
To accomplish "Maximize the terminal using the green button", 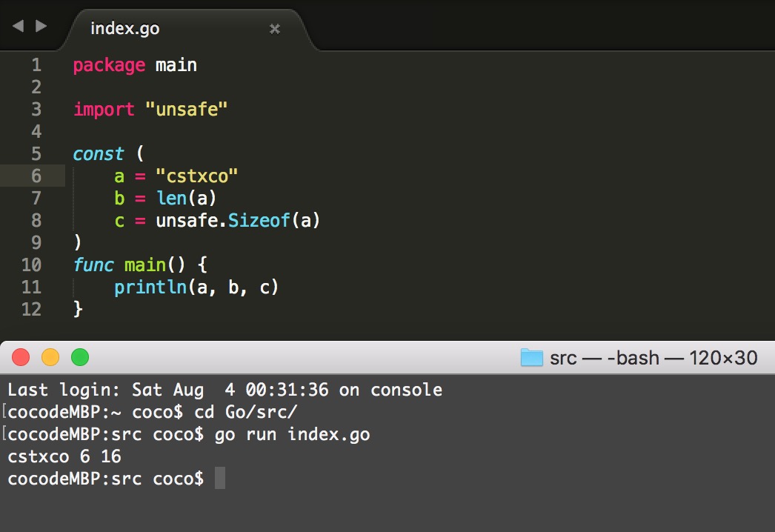I will (x=79, y=358).
